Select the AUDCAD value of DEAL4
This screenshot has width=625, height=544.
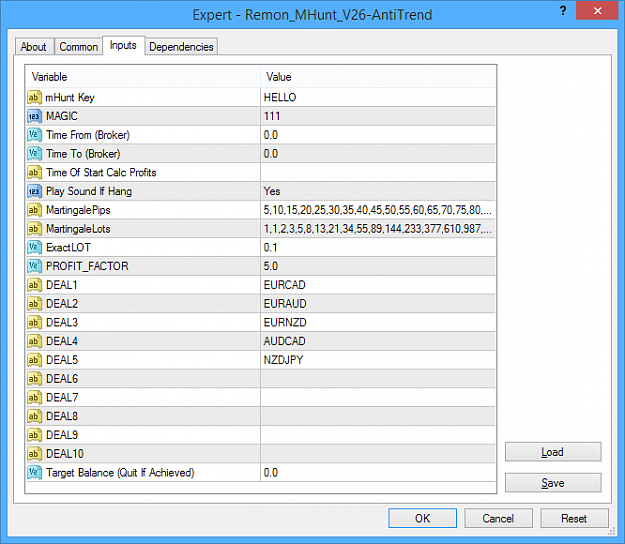click(378, 341)
